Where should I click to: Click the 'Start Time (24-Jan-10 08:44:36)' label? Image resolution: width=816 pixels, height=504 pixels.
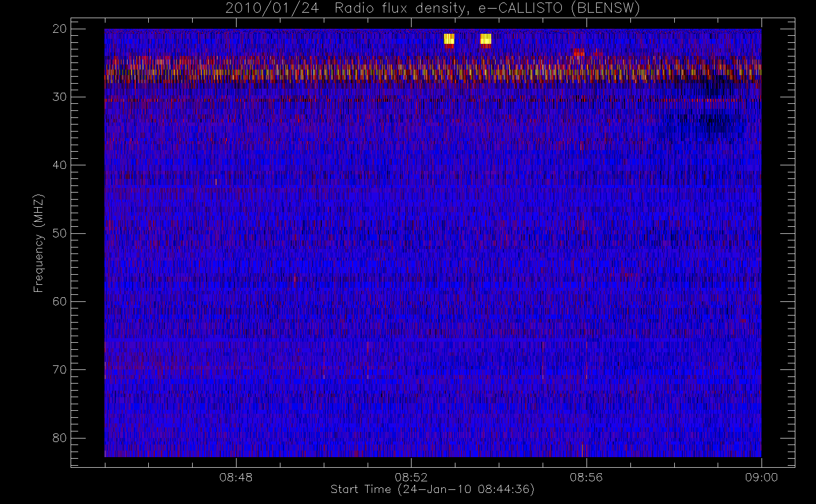(x=432, y=489)
